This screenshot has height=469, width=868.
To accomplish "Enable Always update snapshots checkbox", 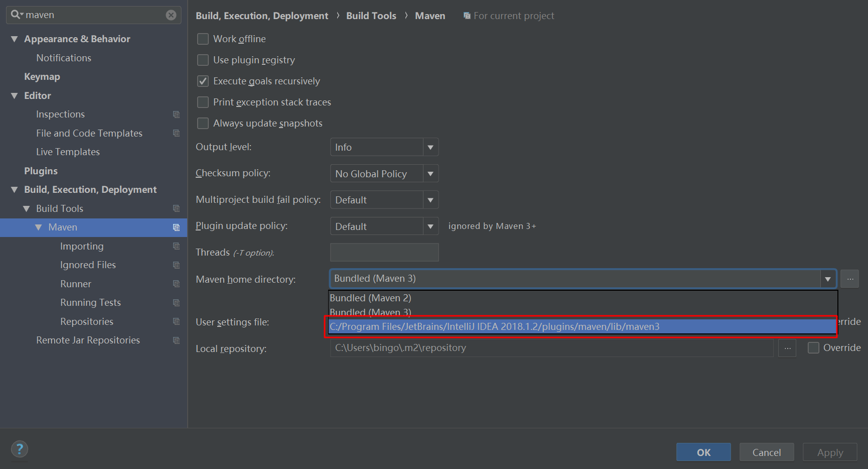I will tap(203, 123).
